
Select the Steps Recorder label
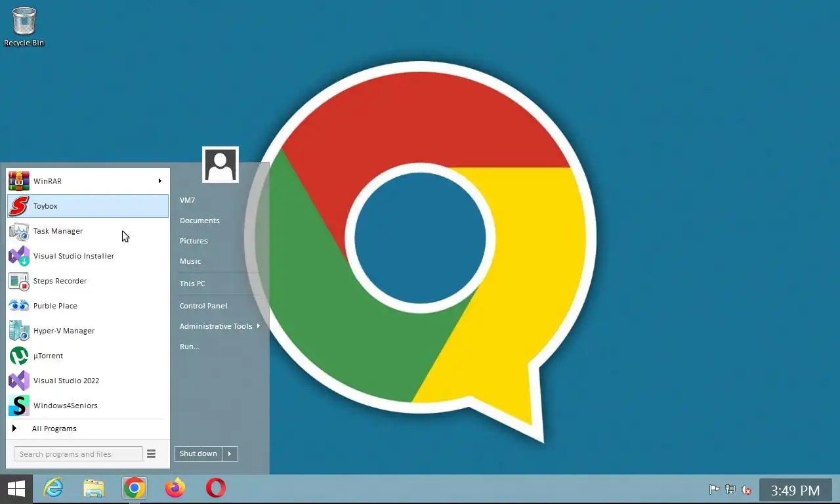point(60,281)
